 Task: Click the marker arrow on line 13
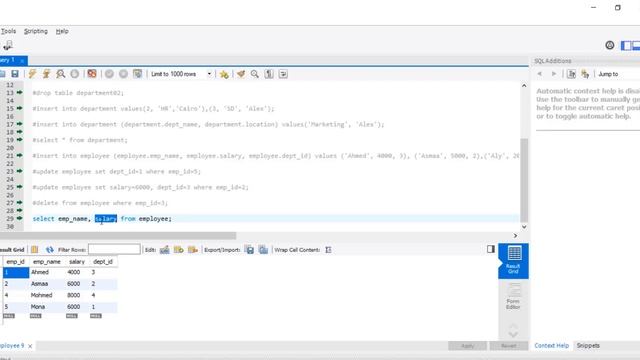(19, 93)
